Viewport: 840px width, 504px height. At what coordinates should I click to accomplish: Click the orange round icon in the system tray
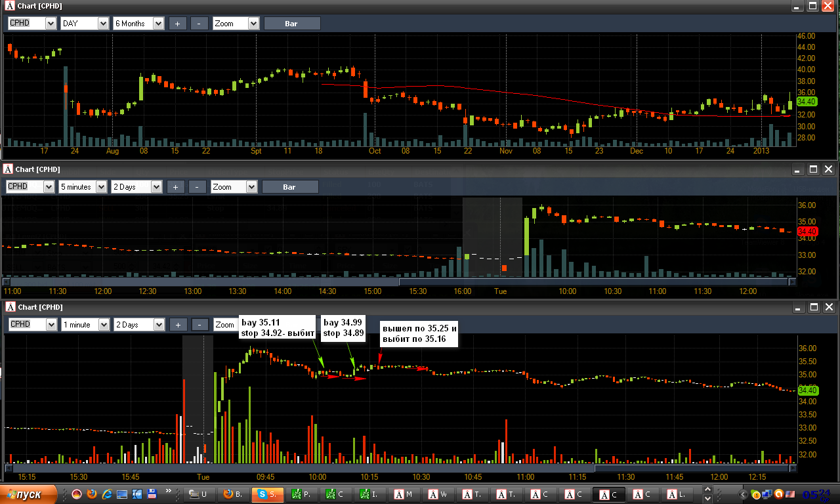coord(778,494)
